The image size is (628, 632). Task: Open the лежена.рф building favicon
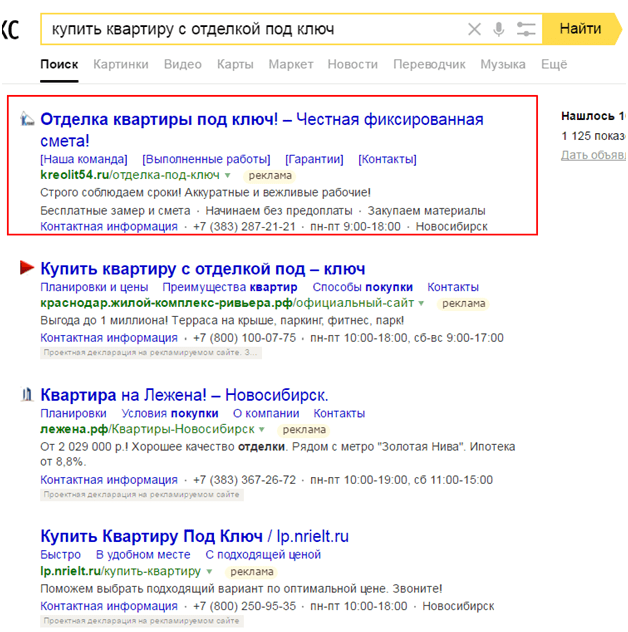[27, 394]
